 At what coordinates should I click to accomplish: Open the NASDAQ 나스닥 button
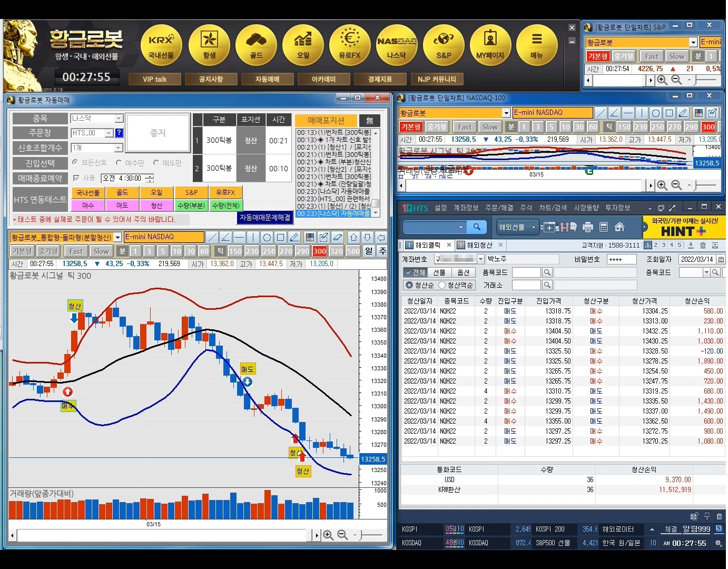[397, 44]
